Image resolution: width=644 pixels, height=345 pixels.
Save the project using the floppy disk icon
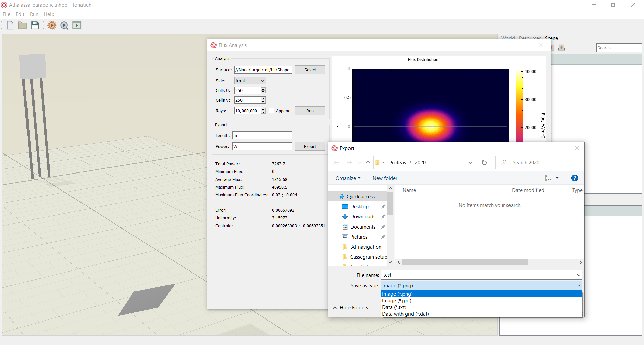coord(35,25)
